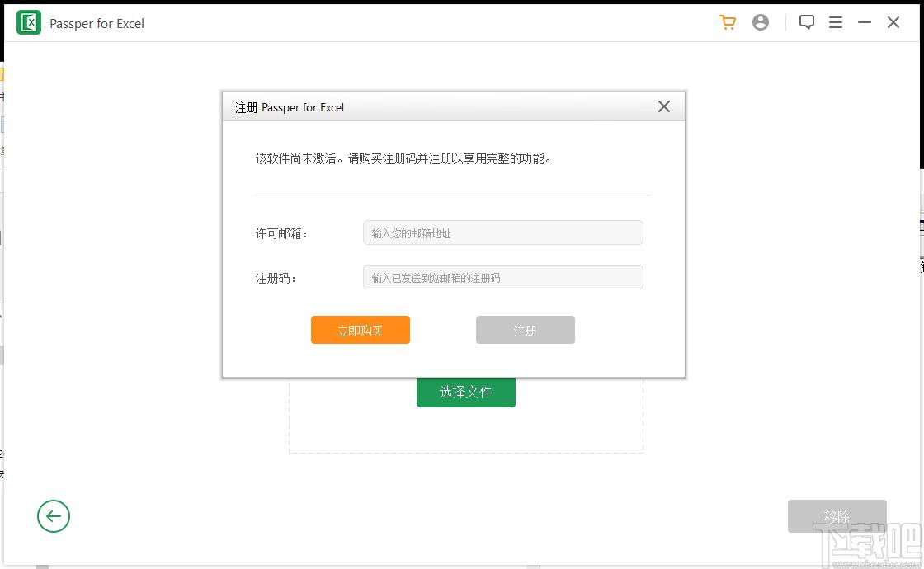Open the hamburger menu in title bar
924x569 pixels.
pos(836,22)
